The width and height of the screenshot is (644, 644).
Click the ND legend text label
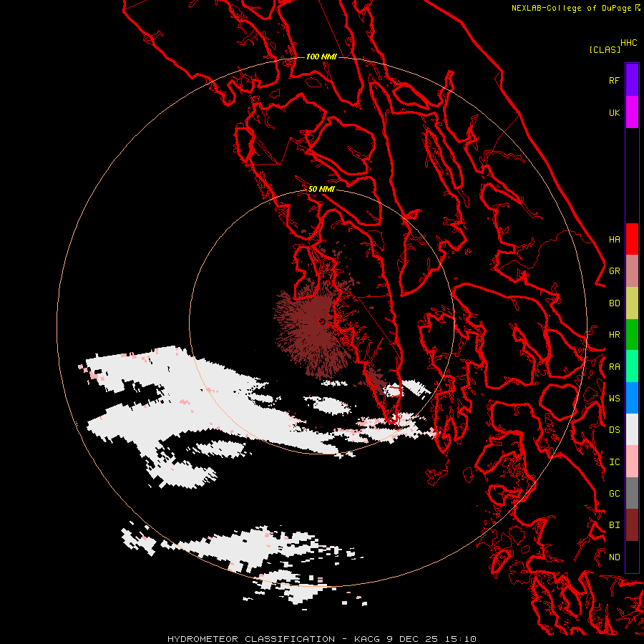615,557
